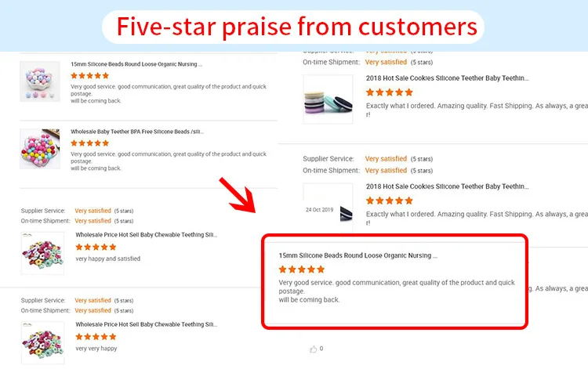Click the "very happy and satisfied" review text
The image size is (588, 376).
tap(108, 259)
